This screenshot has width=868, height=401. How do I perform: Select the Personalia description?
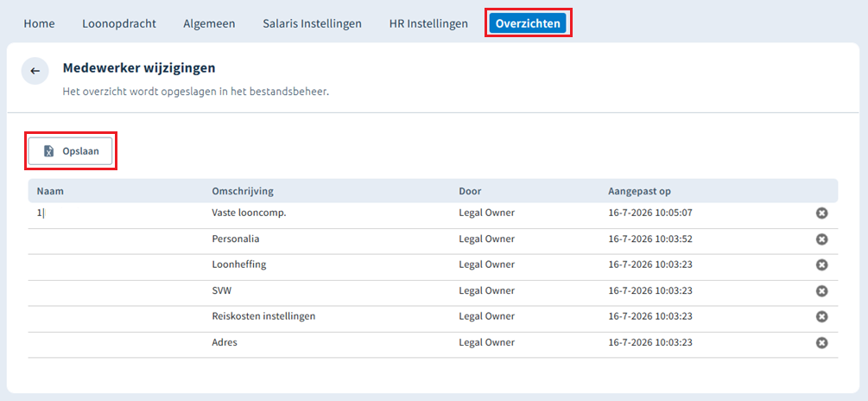(236, 239)
